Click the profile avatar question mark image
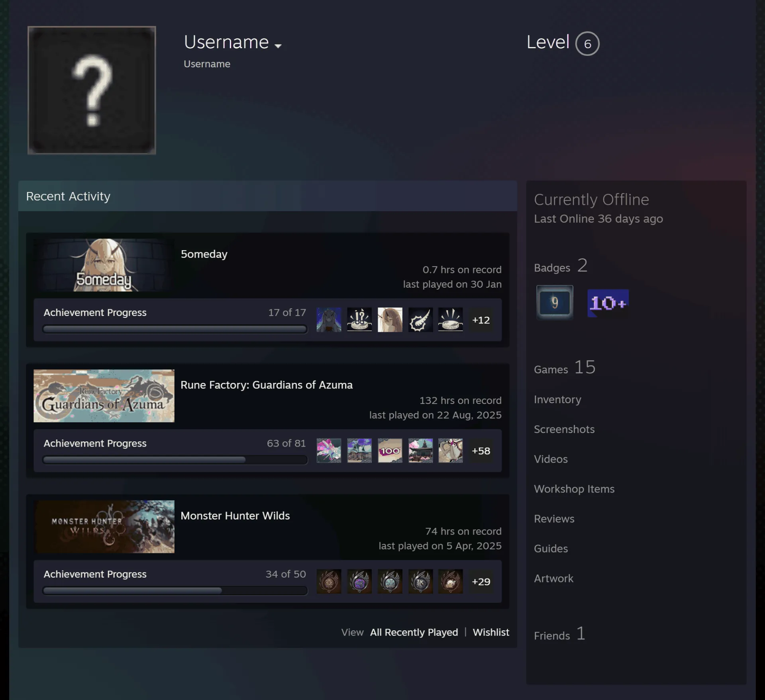765x700 pixels. point(92,90)
